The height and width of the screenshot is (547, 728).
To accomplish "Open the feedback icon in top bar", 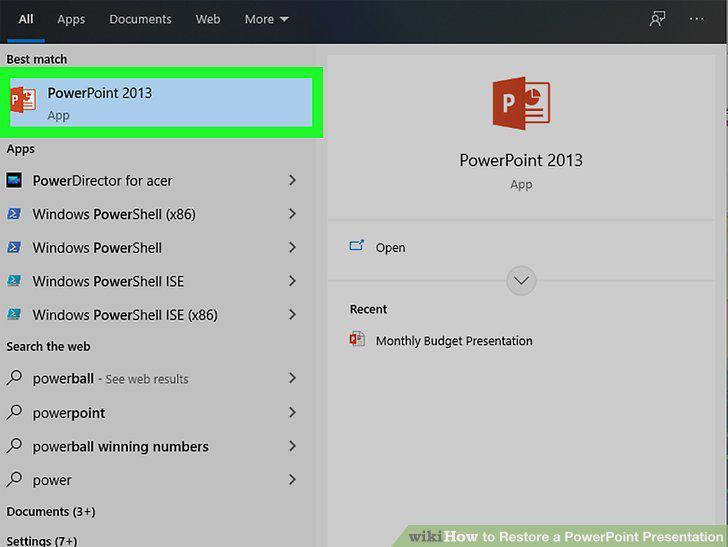I will tap(657, 19).
